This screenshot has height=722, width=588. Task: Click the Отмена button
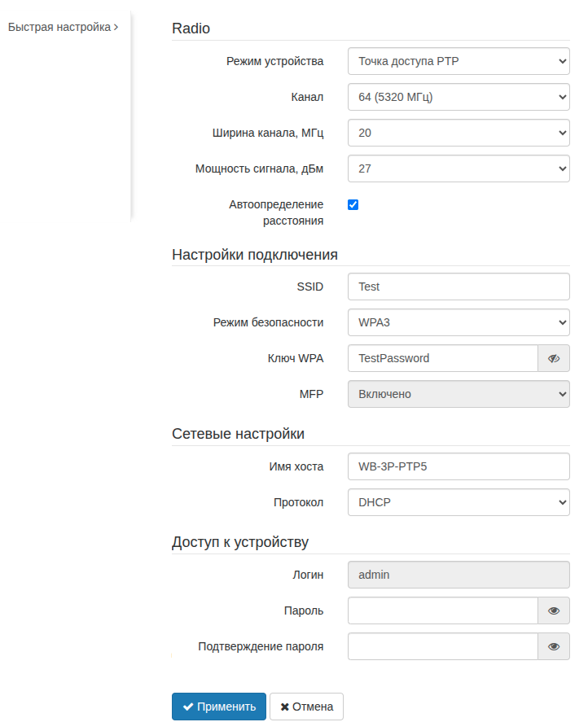click(306, 707)
